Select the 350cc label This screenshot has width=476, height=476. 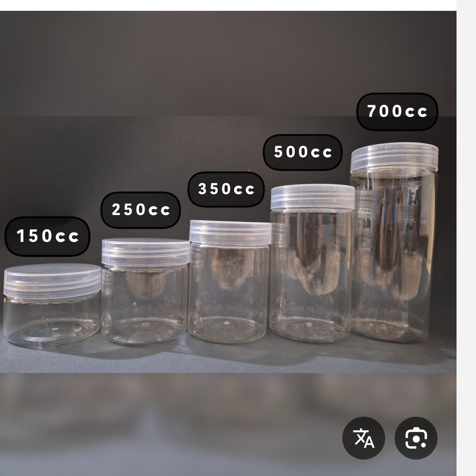click(226, 189)
